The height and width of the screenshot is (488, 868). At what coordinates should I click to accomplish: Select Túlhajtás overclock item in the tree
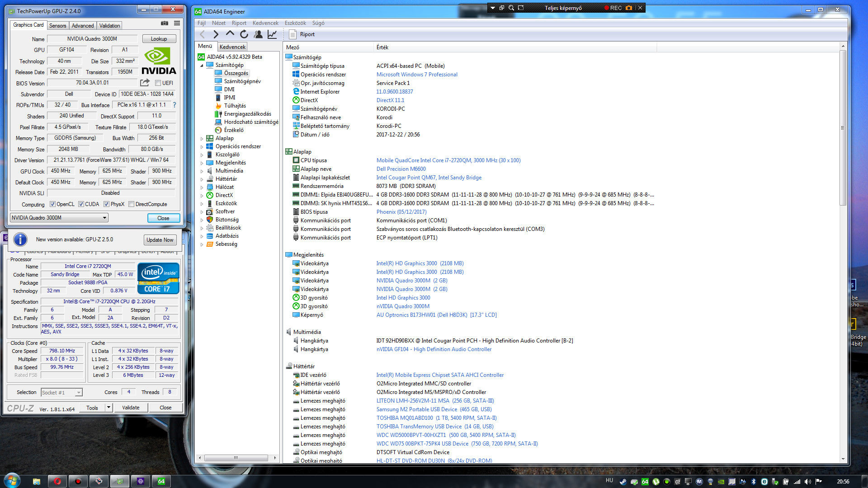235,106
